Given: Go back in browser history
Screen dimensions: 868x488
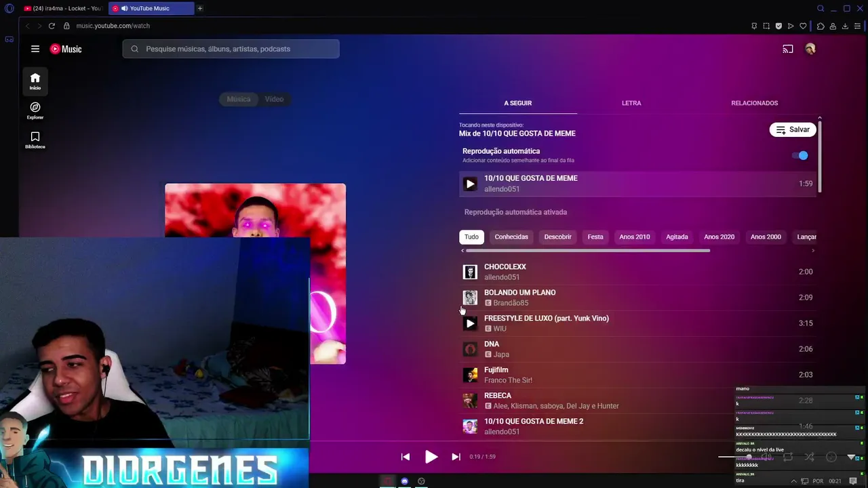Looking at the screenshot, I should [27, 26].
